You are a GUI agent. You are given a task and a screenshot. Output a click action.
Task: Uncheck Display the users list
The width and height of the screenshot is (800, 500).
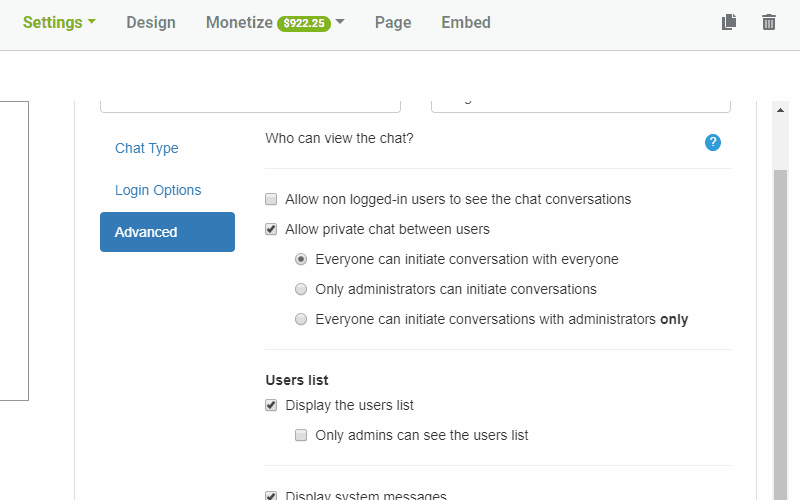pos(271,405)
